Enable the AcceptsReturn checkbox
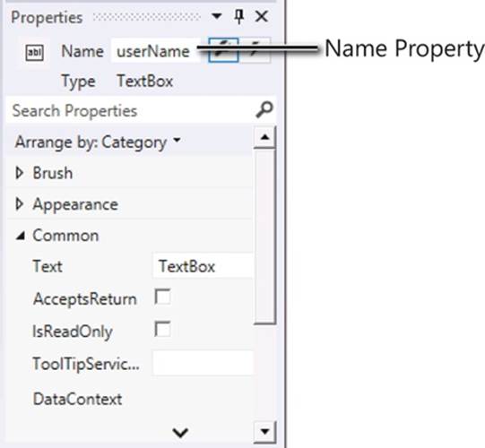 tap(162, 297)
